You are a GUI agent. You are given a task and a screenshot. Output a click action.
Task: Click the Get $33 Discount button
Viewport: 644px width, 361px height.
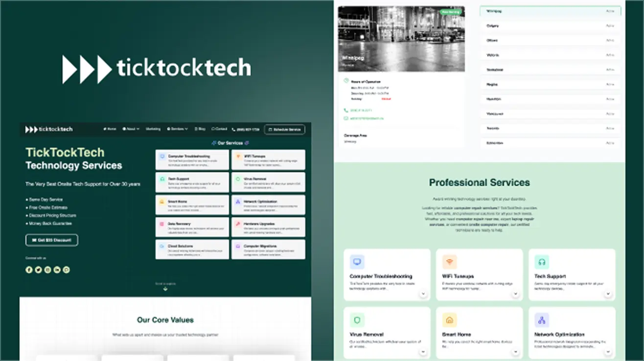pos(52,240)
